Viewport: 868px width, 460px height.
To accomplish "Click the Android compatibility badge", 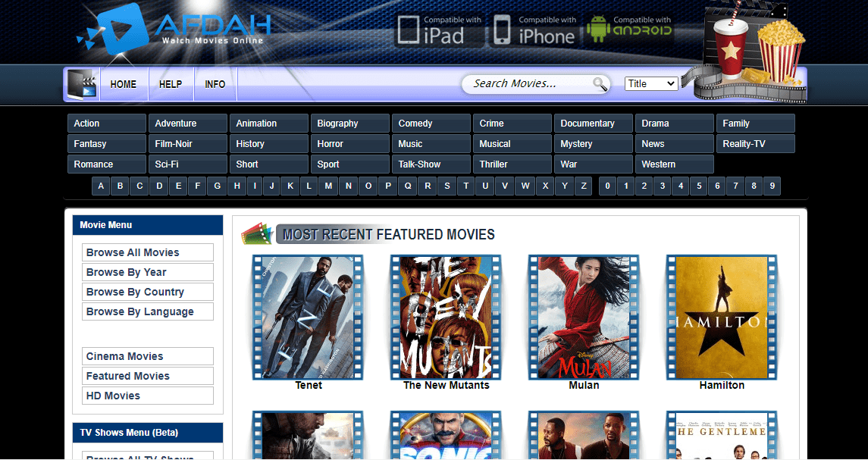I will pyautogui.click(x=629, y=29).
